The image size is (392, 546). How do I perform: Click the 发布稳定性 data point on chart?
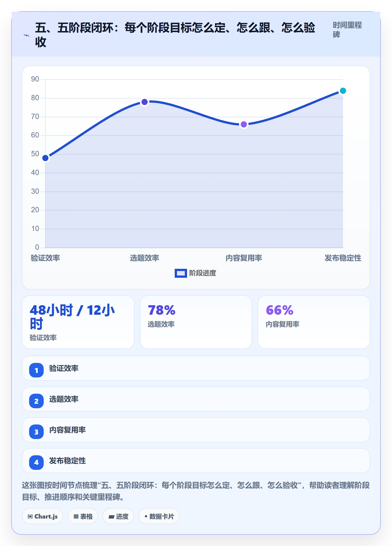(343, 91)
